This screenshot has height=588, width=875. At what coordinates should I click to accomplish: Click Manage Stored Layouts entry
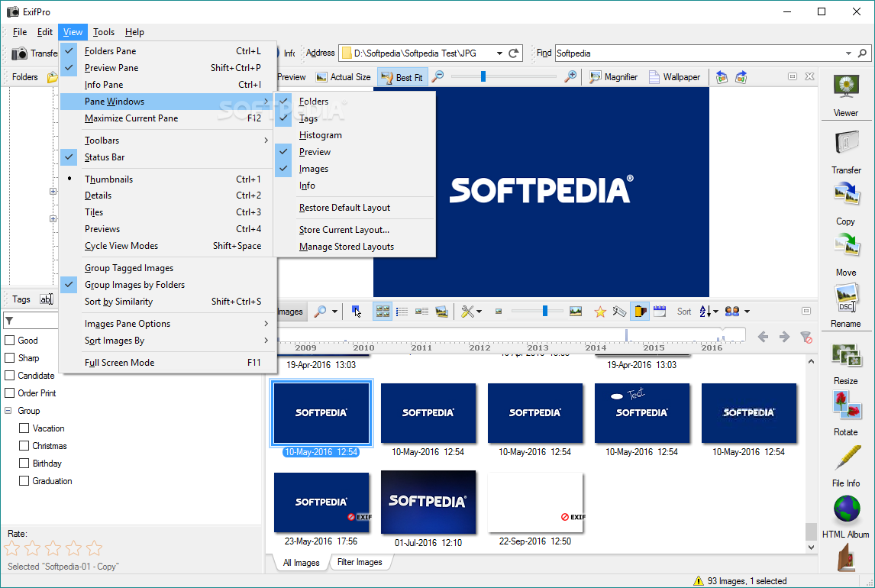coord(355,247)
